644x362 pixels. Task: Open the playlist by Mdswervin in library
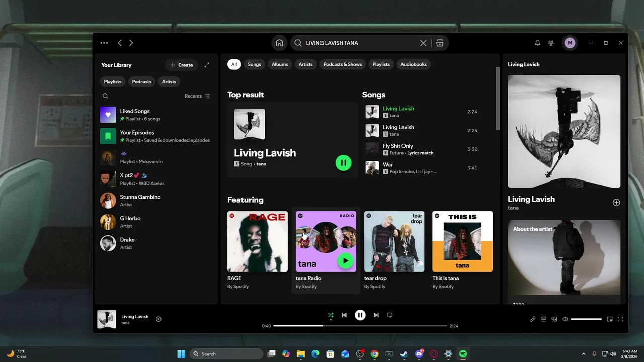point(156,157)
